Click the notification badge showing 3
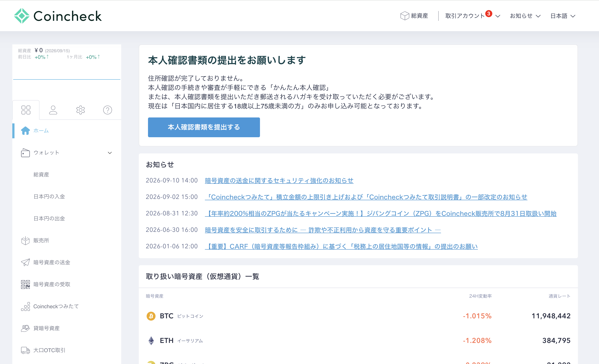Image resolution: width=599 pixels, height=364 pixels. pos(489,14)
